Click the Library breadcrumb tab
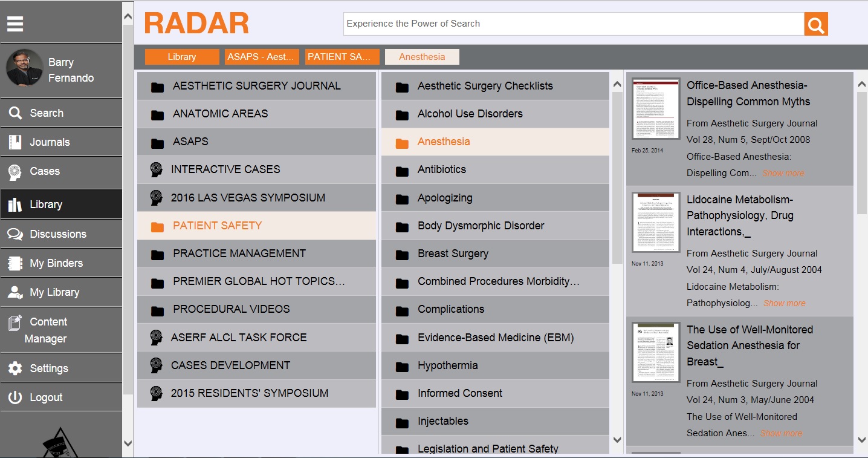 (x=182, y=57)
